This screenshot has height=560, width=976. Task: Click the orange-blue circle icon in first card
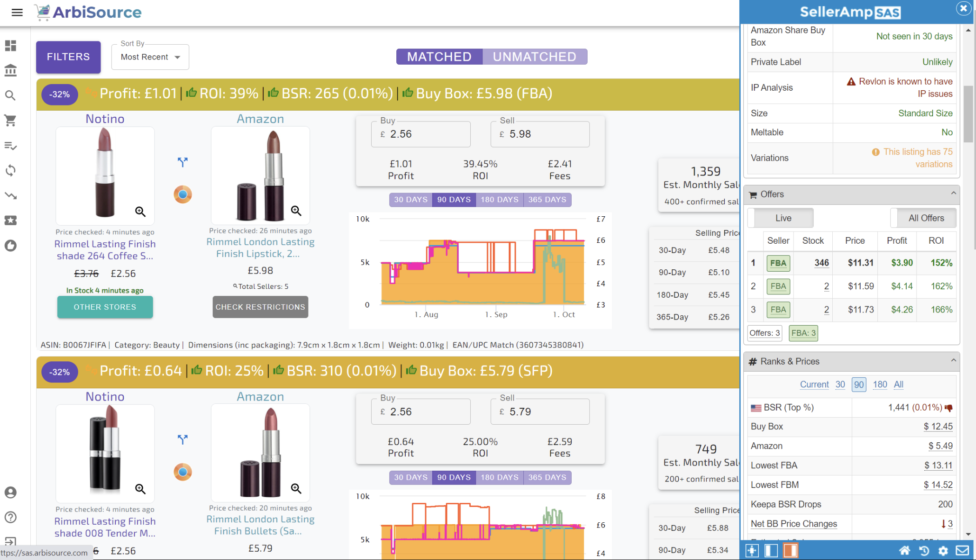(x=183, y=194)
